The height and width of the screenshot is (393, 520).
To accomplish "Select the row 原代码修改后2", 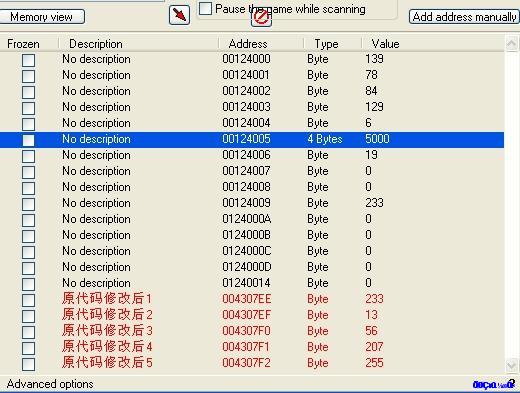I will [252, 315].
